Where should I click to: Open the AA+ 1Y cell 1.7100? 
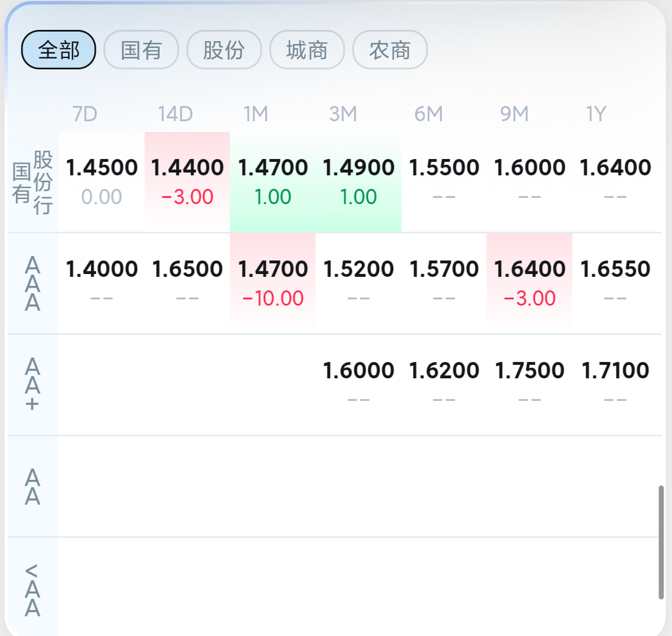coord(616,385)
